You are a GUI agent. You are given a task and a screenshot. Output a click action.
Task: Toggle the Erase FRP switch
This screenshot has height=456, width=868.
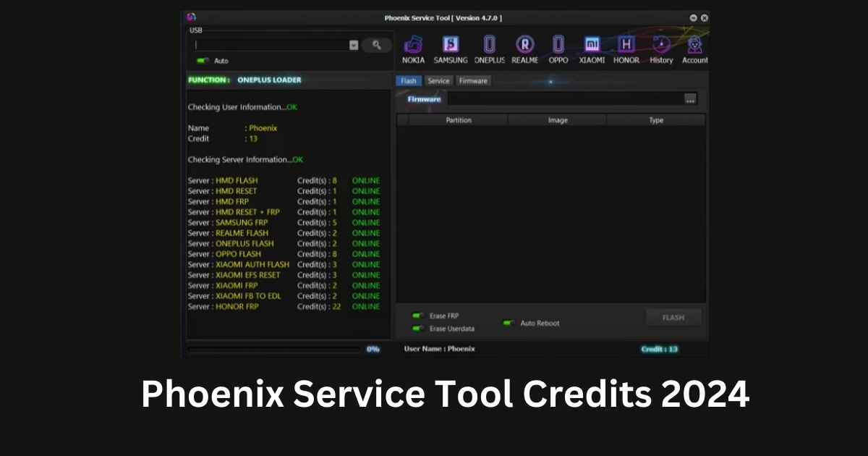417,316
